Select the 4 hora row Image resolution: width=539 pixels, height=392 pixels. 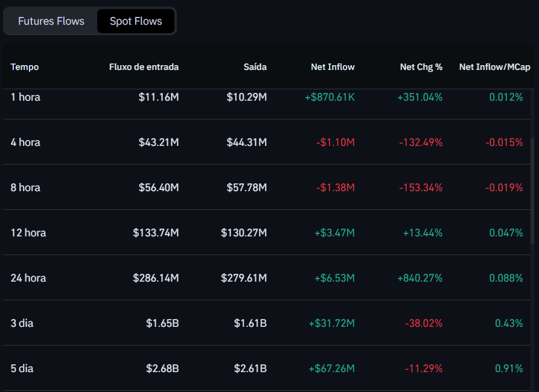(x=25, y=142)
